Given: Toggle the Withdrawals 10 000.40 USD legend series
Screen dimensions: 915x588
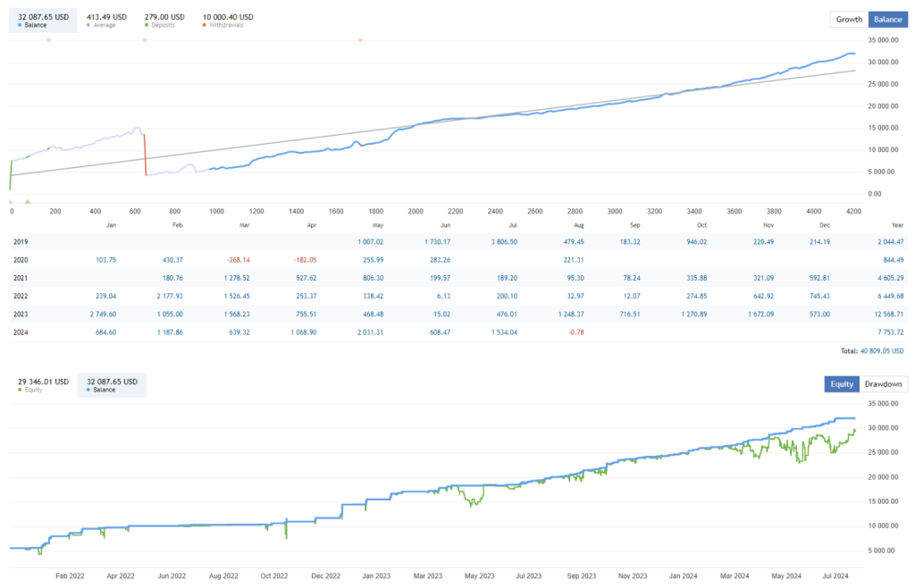Looking at the screenshot, I should point(227,20).
